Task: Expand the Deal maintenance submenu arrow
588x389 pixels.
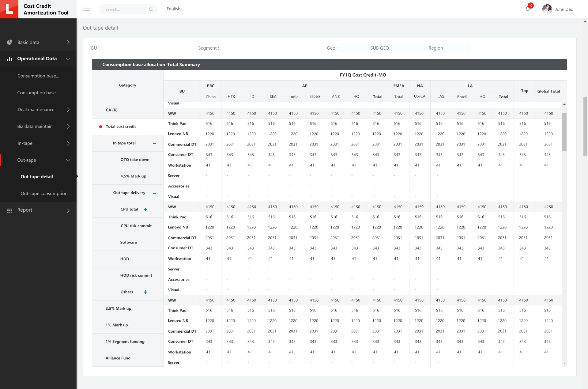Action: [x=68, y=110]
